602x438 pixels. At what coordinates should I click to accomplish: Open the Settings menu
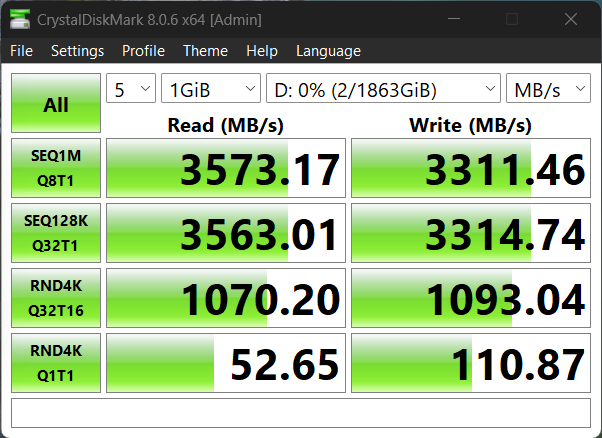[77, 51]
